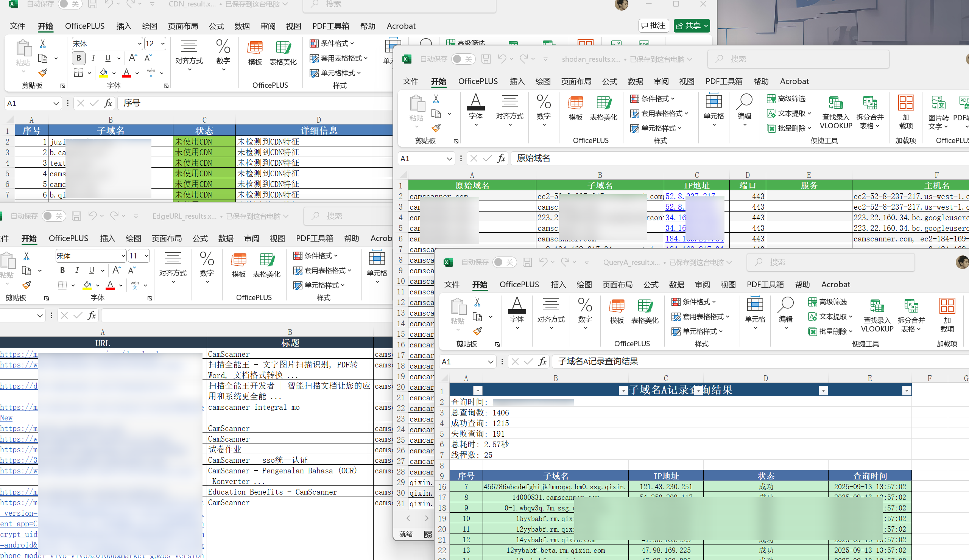Screen dimensions: 969x560
Task: Open Name Box A1 dropdown in shodan_results
Action: [449, 159]
